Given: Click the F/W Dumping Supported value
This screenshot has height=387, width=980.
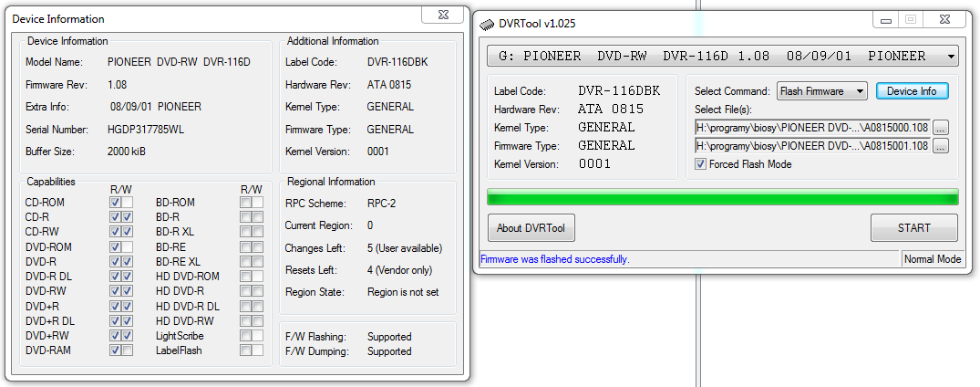Looking at the screenshot, I should 389,351.
